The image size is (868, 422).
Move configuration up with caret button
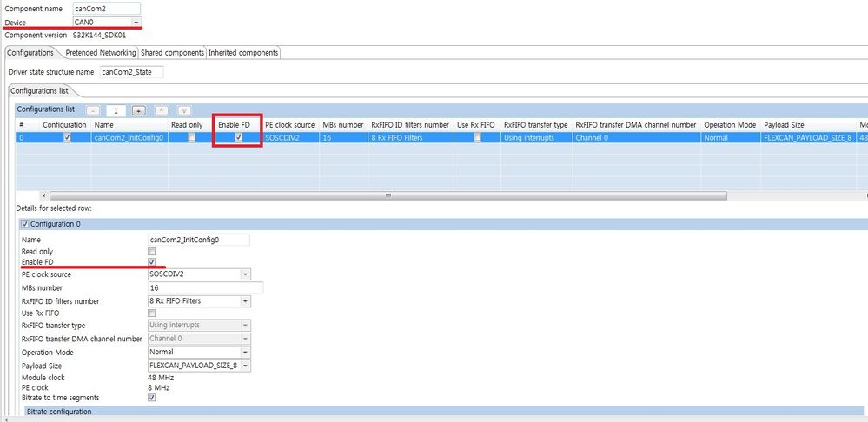coord(161,110)
